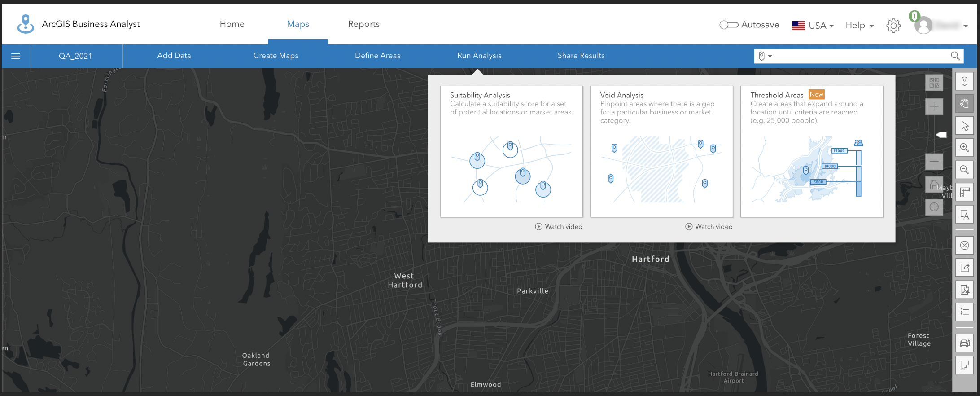Click the QA_2021 project name
This screenshot has width=980, height=396.
click(75, 56)
